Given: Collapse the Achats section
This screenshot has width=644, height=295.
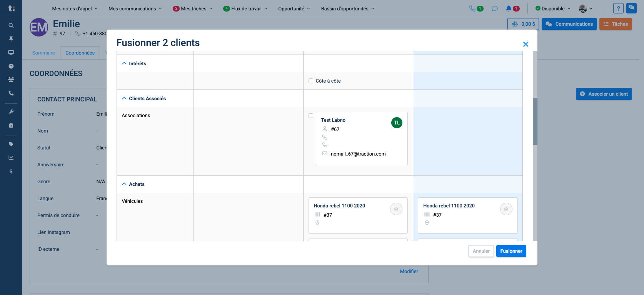Looking at the screenshot, I should point(124,184).
